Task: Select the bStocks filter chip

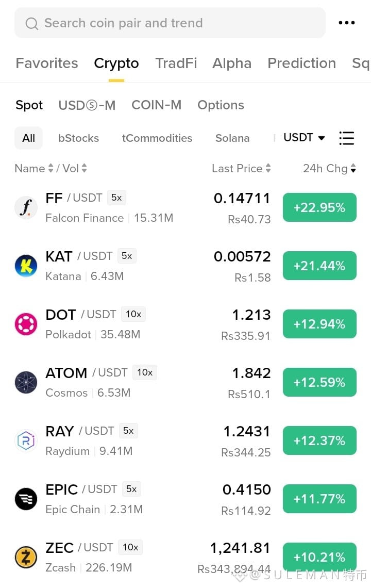Action: click(79, 138)
